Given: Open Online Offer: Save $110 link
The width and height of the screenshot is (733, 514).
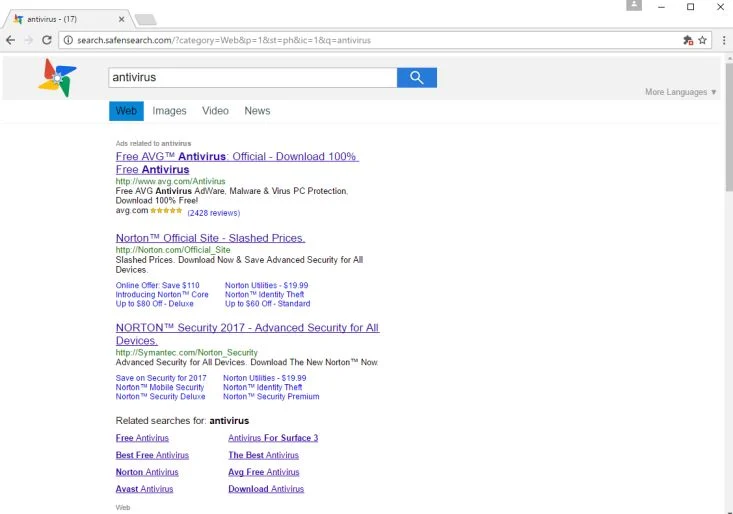Looking at the screenshot, I should [x=158, y=286].
